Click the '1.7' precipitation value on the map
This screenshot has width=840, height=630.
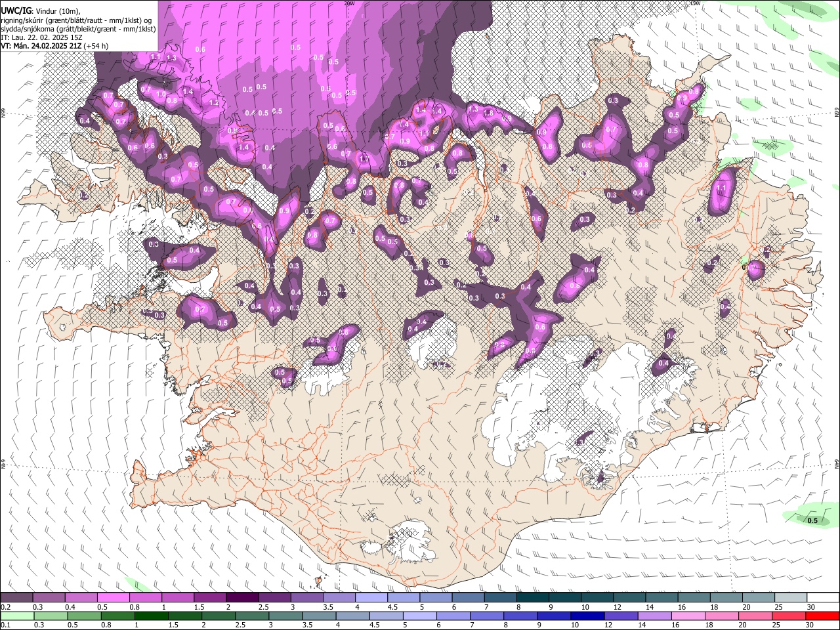click(x=365, y=159)
